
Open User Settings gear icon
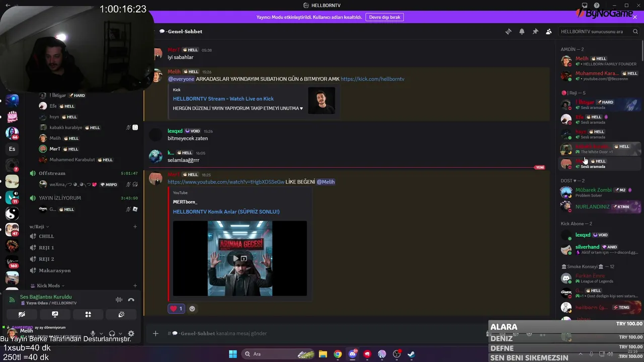pos(131,333)
